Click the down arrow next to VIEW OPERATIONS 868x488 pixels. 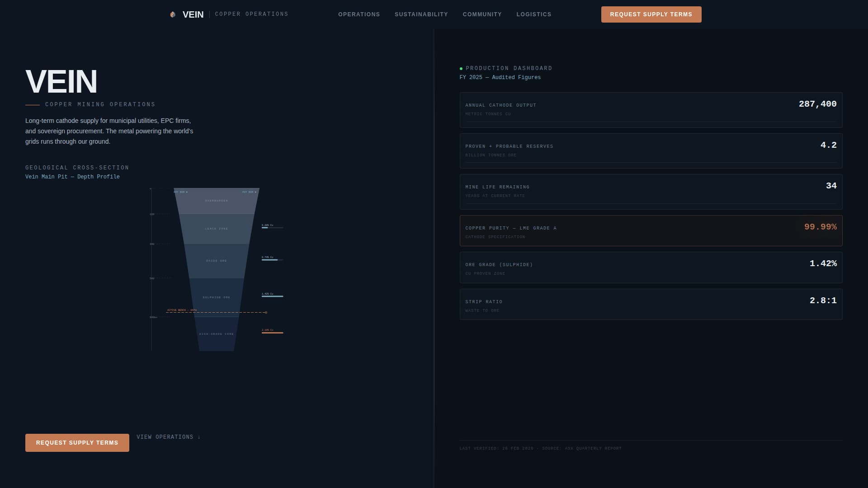(198, 436)
